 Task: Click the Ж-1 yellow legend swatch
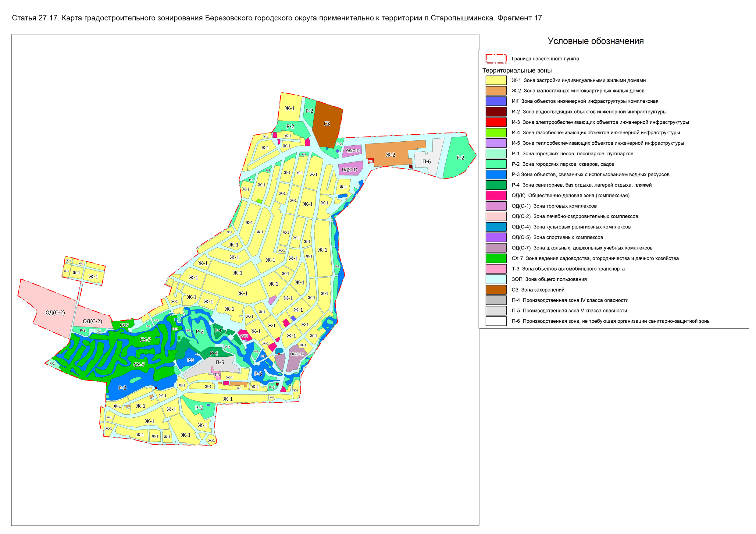coord(496,80)
